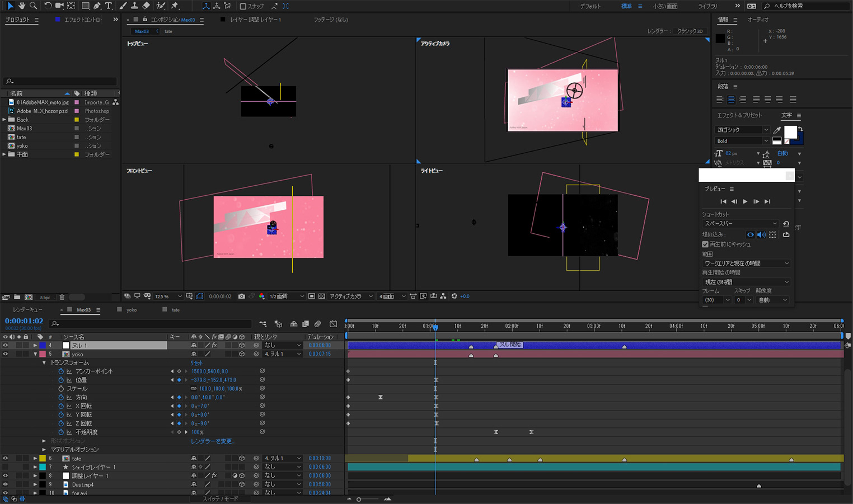This screenshot has width=853, height=504.
Task: Select the Rectangle shape tool
Action: pyautogui.click(x=86, y=6)
